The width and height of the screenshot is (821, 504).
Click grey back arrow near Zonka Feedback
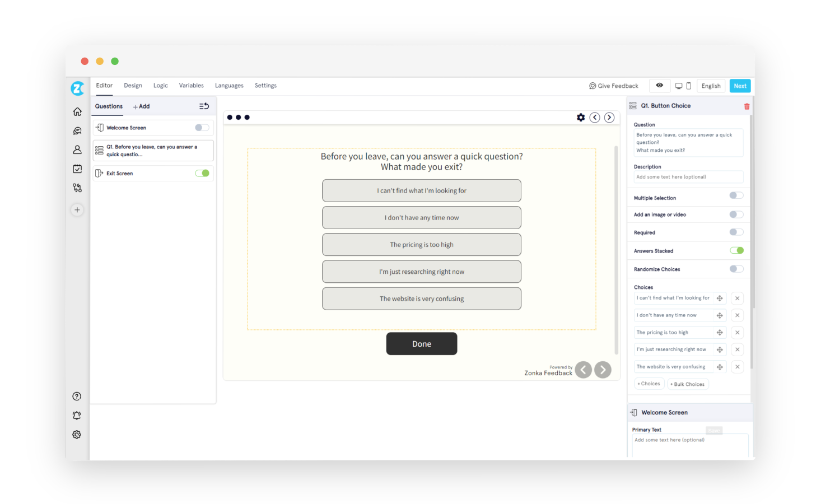click(x=584, y=370)
